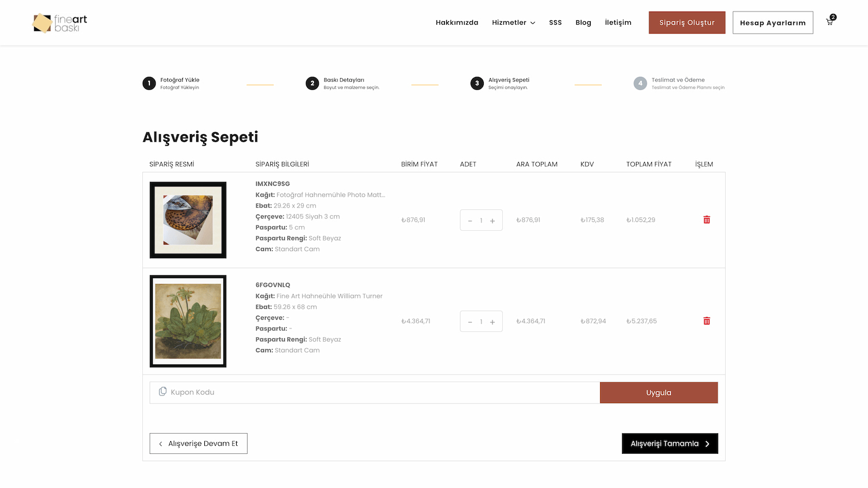
Task: Remove the 6FGOVNLQ item with trash icon
Action: point(707,321)
